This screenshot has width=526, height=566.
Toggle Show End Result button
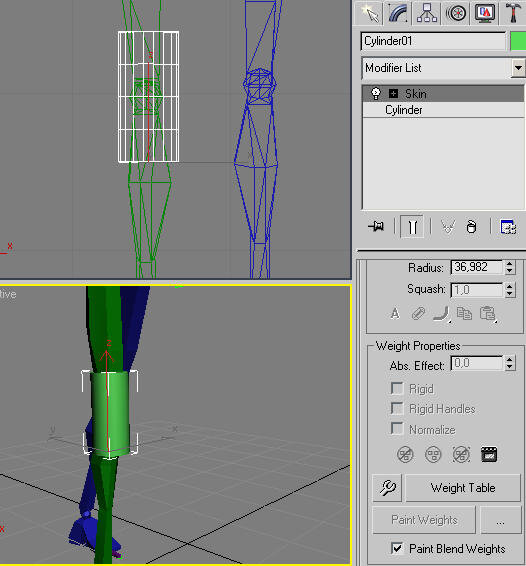click(412, 227)
